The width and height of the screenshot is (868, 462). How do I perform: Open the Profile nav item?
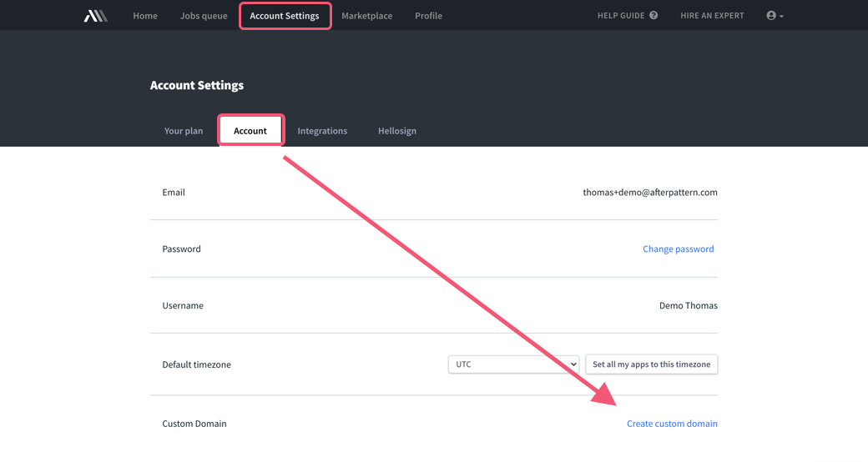click(x=428, y=16)
